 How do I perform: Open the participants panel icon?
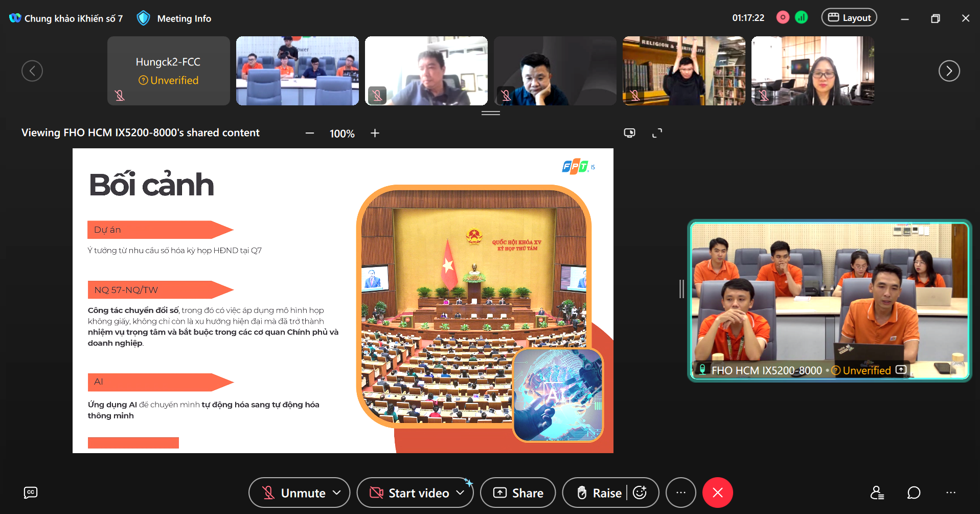pos(877,493)
